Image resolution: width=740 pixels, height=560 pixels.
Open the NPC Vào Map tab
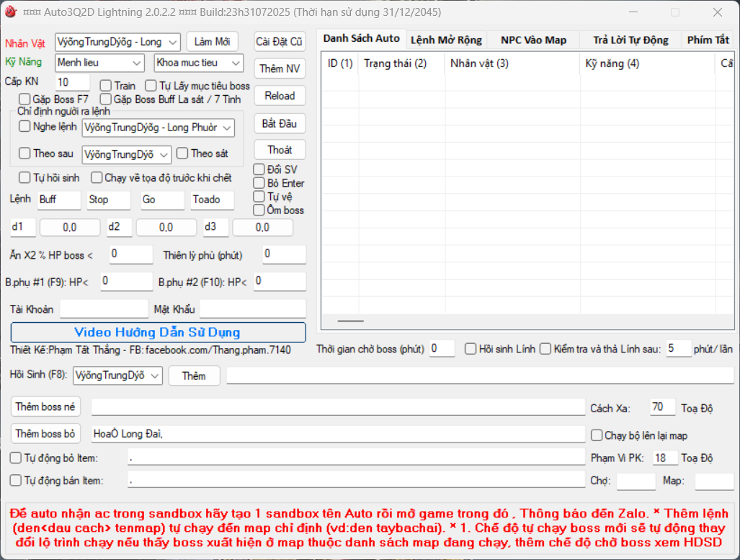pyautogui.click(x=533, y=40)
